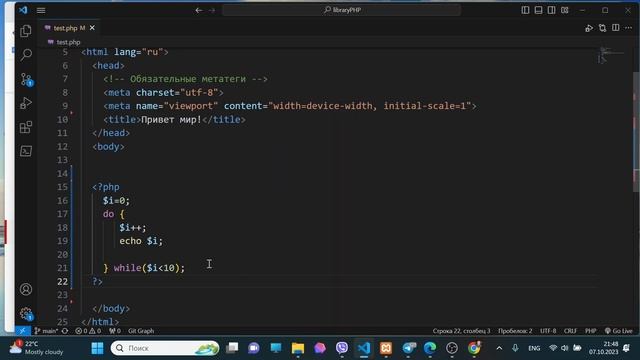The width and height of the screenshot is (640, 360).
Task: Open the Extensions view
Action: click(26, 127)
